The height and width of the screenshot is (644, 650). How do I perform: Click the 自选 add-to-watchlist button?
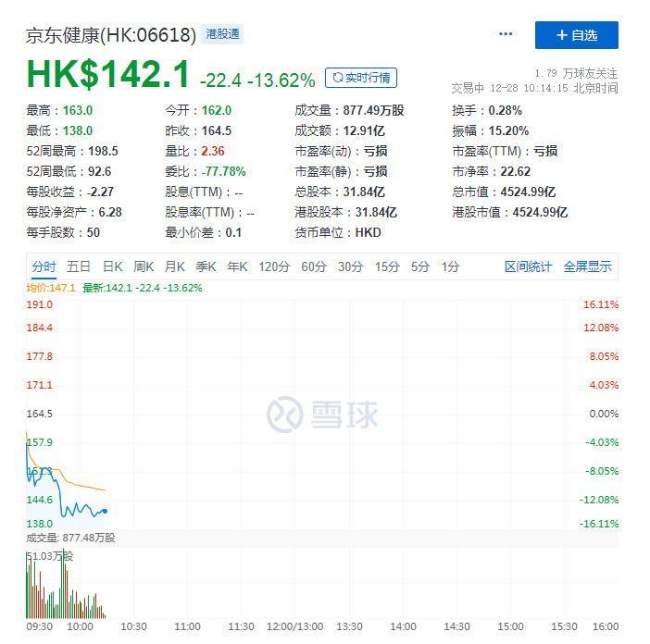[576, 35]
